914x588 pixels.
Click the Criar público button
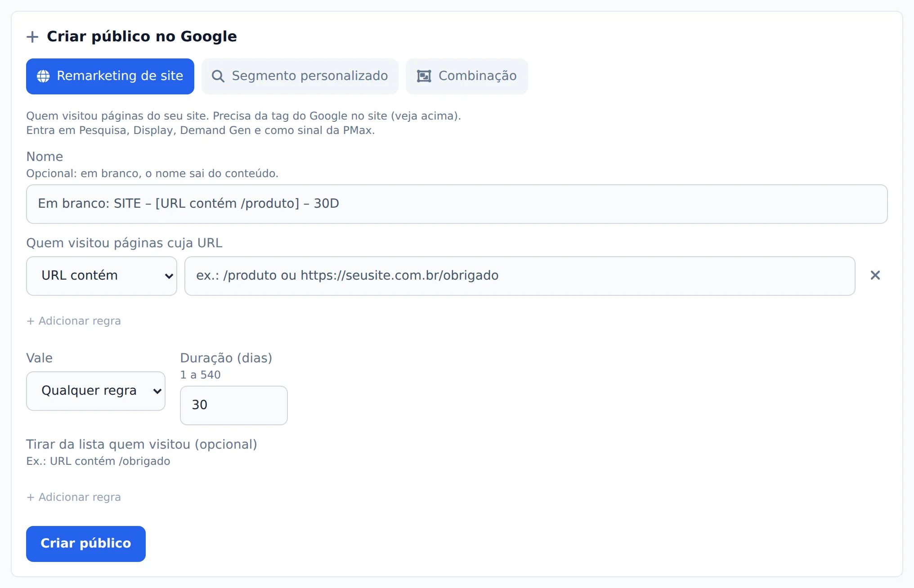click(86, 544)
